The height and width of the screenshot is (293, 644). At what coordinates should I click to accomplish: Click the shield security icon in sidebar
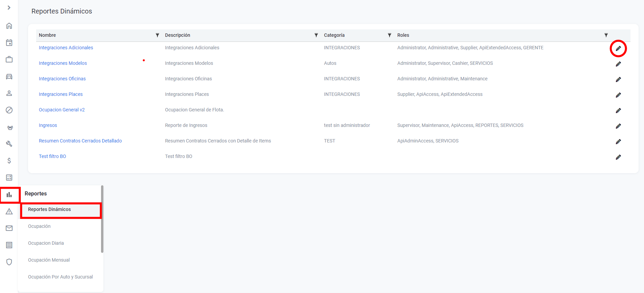tap(9, 262)
